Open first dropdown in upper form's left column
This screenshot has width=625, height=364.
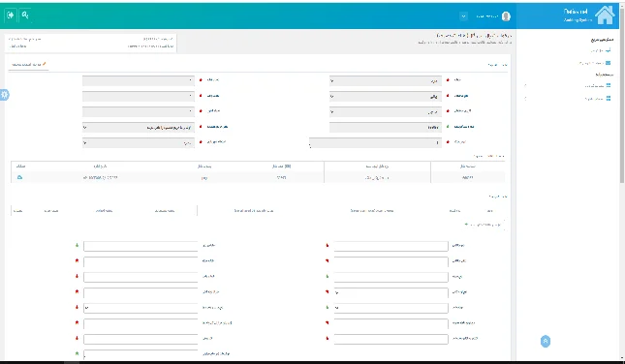(x=139, y=81)
